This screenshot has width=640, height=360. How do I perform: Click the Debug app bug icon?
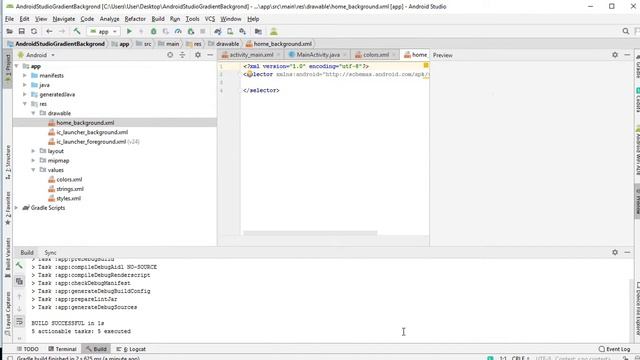153,31
